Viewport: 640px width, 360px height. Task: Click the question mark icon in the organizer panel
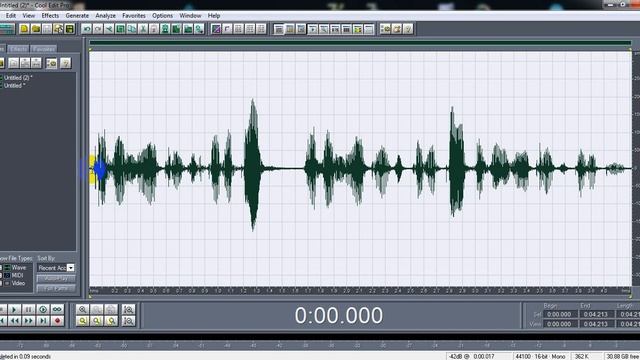tap(65, 63)
